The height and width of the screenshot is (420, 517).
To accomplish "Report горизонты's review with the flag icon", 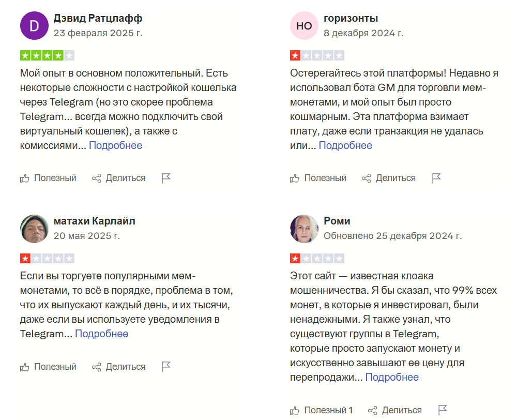I will click(436, 177).
